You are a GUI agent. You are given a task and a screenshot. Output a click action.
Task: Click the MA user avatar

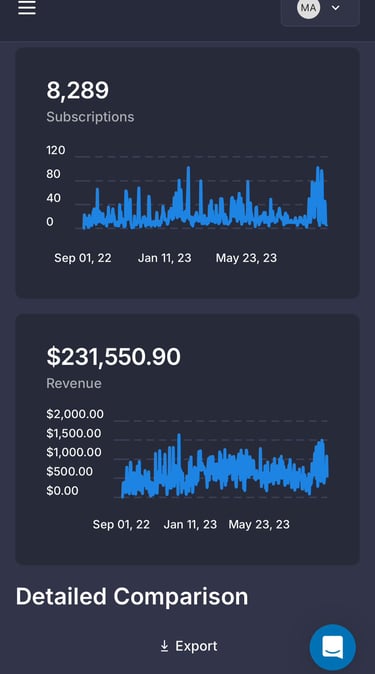click(308, 7)
